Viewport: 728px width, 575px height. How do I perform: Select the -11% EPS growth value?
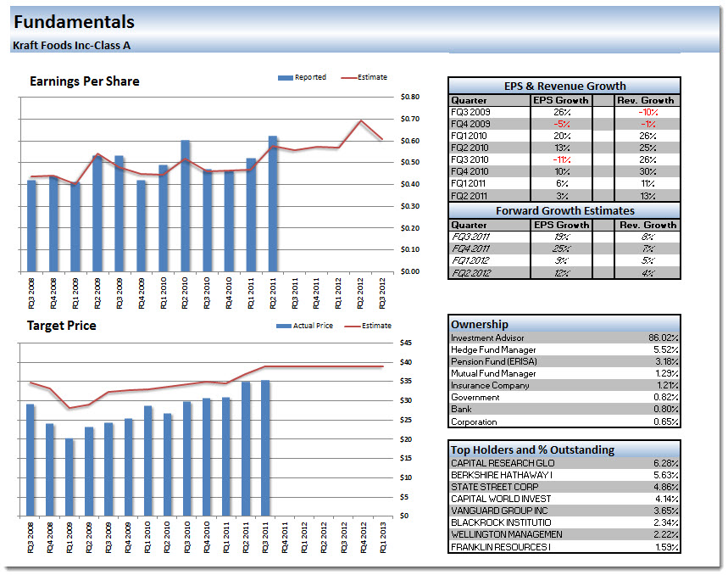click(x=562, y=159)
